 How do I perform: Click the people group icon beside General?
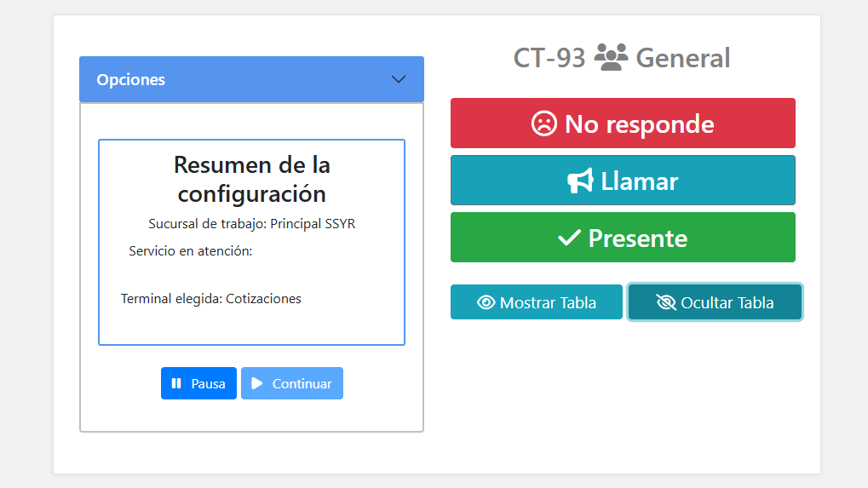pos(611,57)
